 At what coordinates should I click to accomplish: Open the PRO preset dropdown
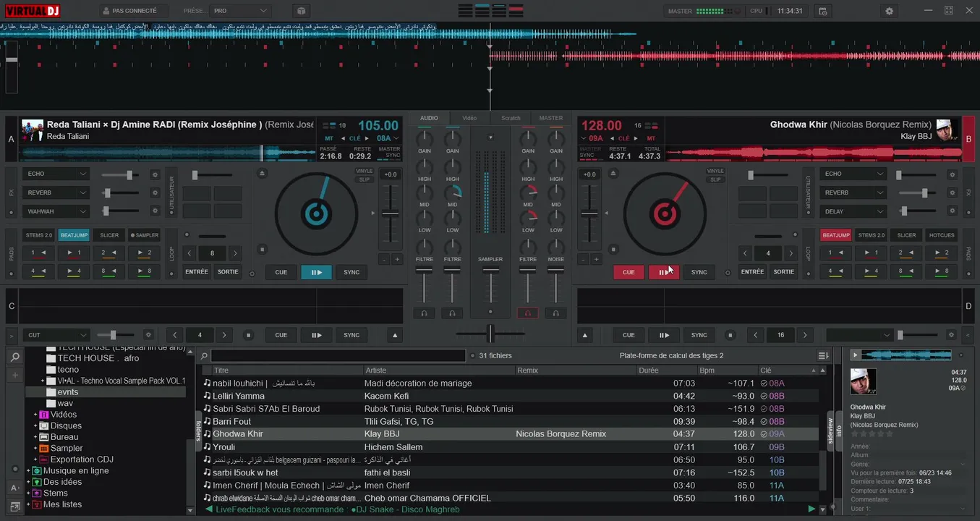click(240, 11)
